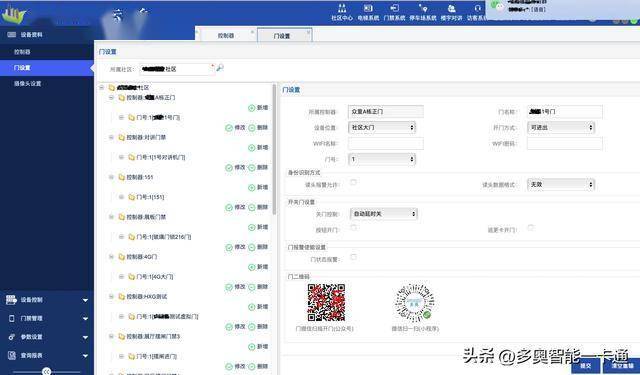Expand the 查询报表 sidebar section
Screen dimensions: 640x375
[x=47, y=356]
